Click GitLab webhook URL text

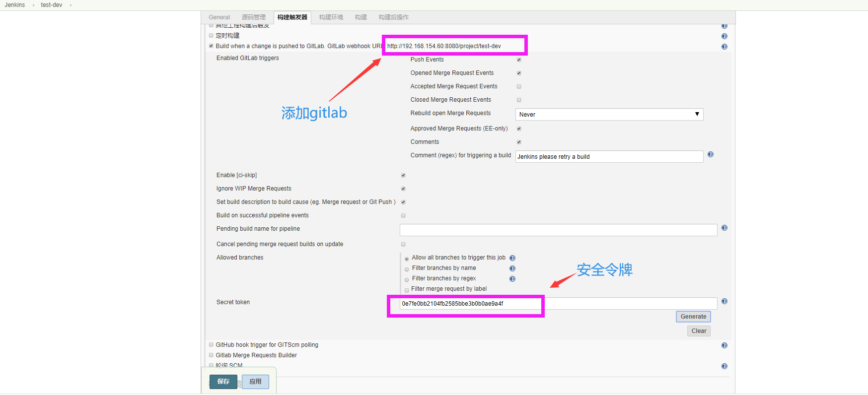coord(444,46)
